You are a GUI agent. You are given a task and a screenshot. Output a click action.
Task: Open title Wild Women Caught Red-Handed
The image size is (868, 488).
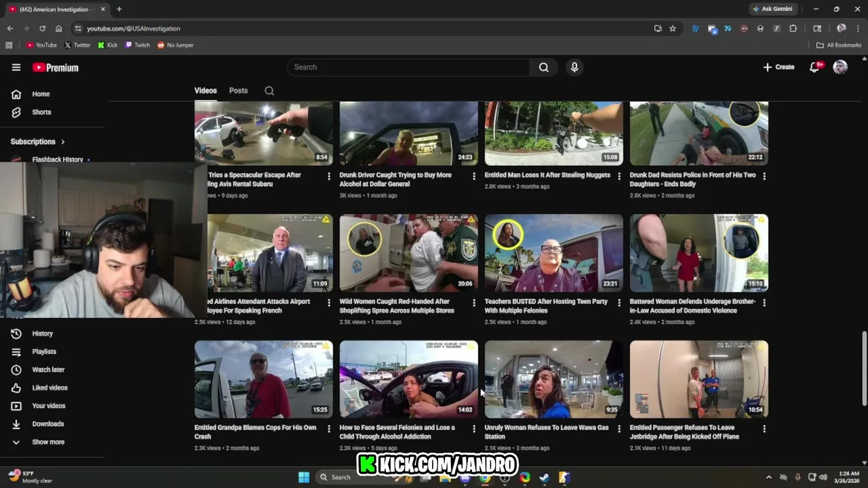[397, 306]
